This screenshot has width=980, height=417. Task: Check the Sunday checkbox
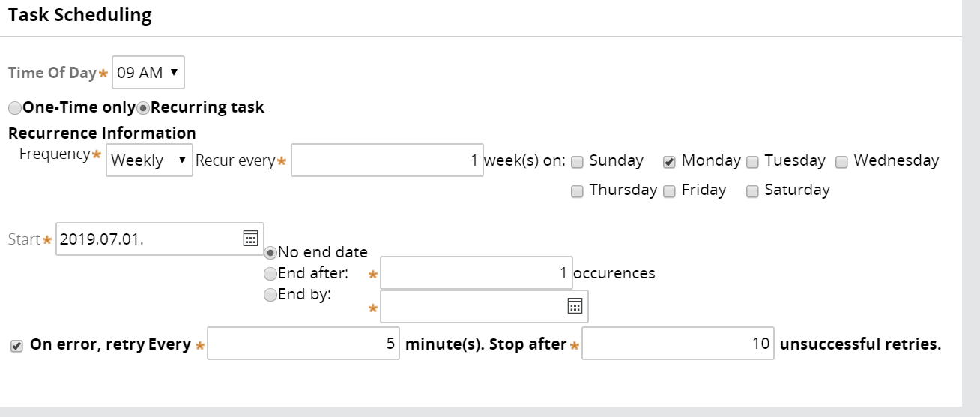click(x=577, y=162)
